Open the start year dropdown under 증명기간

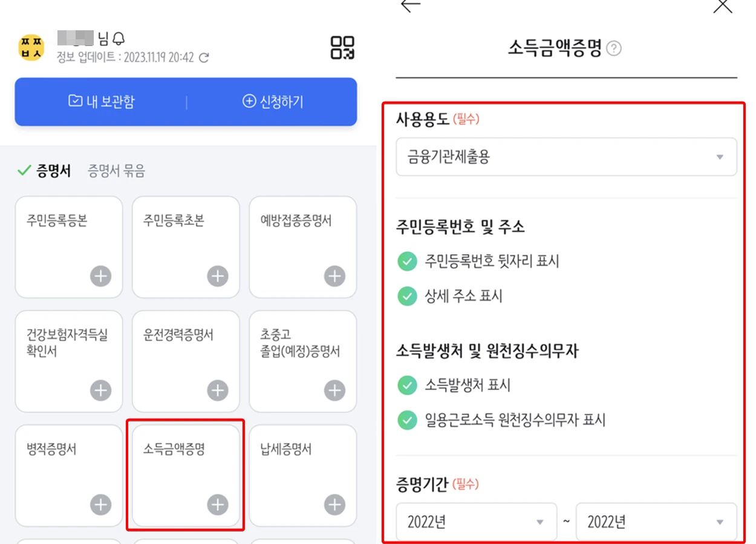476,521
